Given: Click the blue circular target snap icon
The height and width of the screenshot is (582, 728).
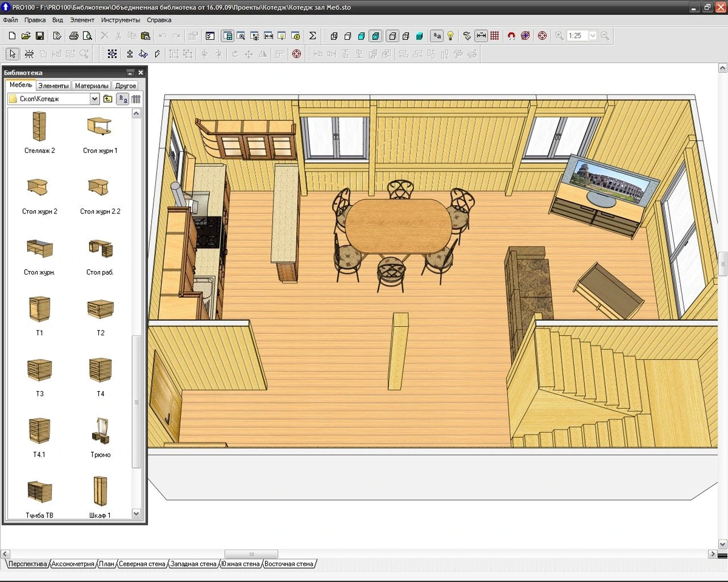Looking at the screenshot, I should click(525, 36).
